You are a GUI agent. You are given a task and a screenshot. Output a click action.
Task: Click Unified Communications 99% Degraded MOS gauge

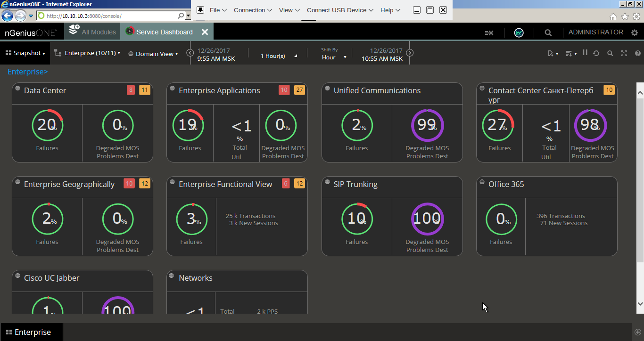[x=427, y=125]
